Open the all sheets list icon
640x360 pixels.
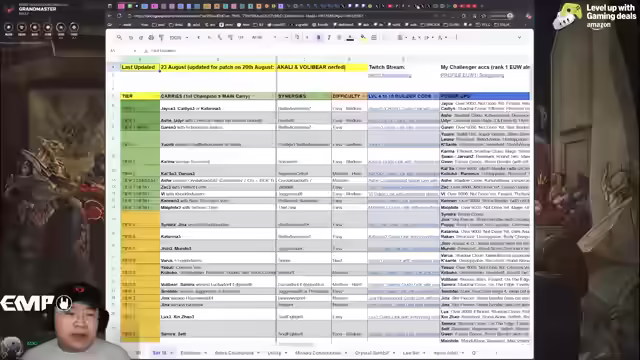[138, 353]
